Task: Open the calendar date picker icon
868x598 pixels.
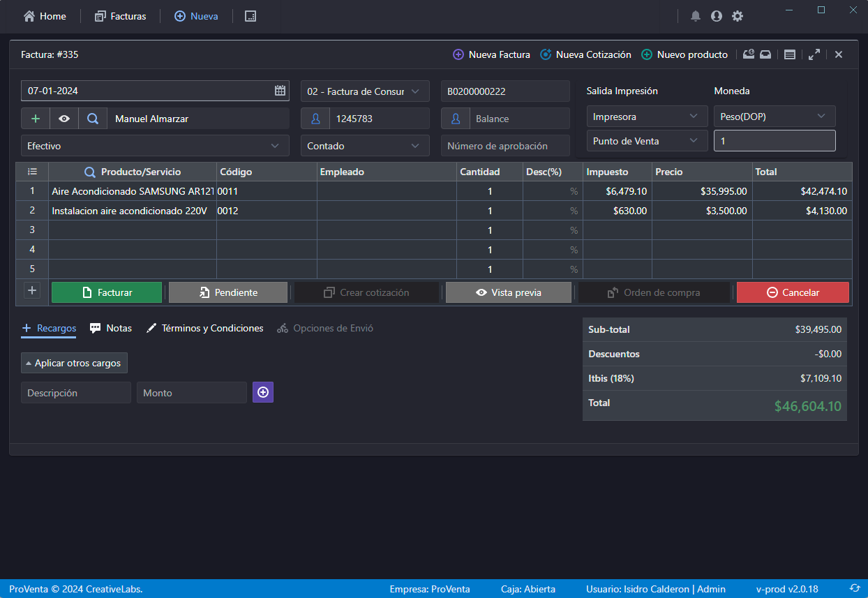Action: coord(280,90)
